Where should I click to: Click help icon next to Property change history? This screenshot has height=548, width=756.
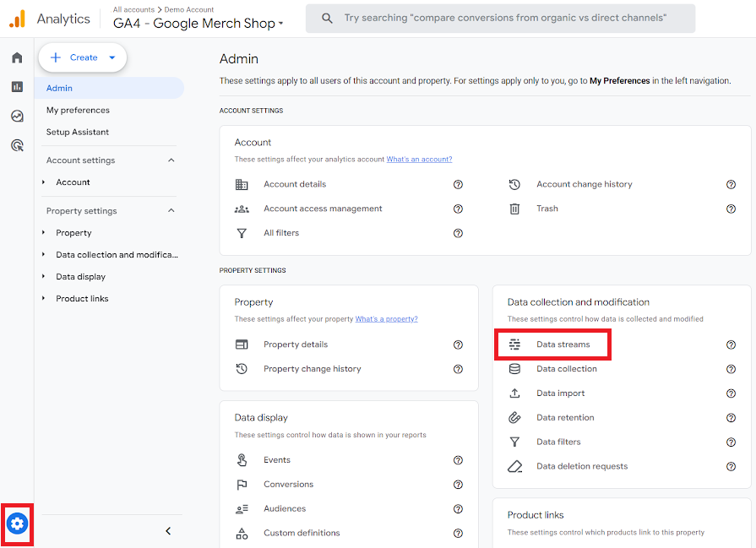[x=458, y=369]
